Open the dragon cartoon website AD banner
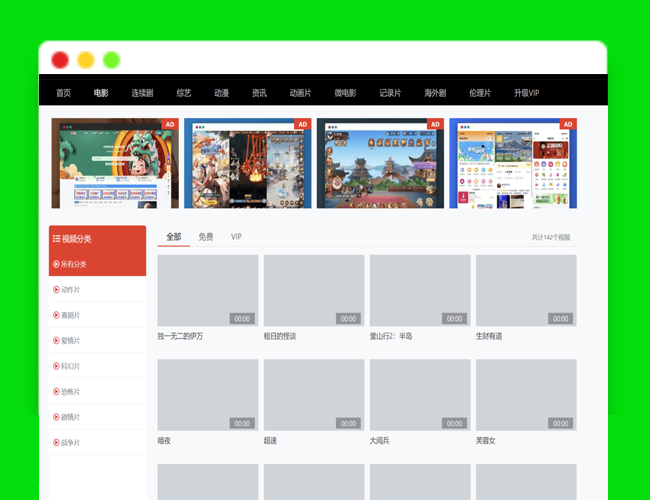The image size is (650, 500). click(115, 163)
